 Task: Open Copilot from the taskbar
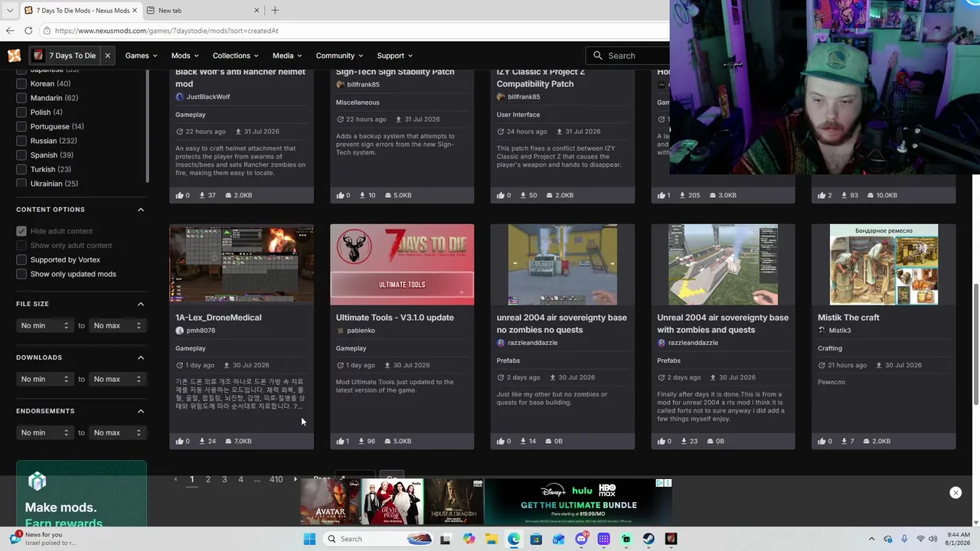(x=469, y=539)
